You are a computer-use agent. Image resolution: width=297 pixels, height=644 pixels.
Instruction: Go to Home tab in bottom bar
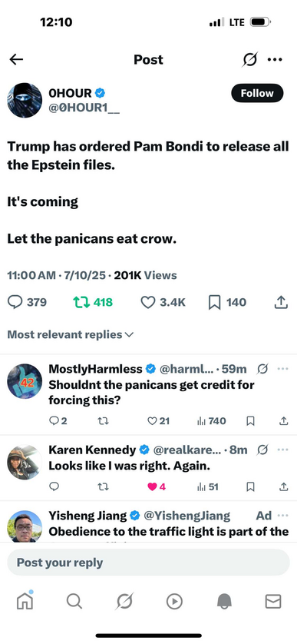(25, 601)
